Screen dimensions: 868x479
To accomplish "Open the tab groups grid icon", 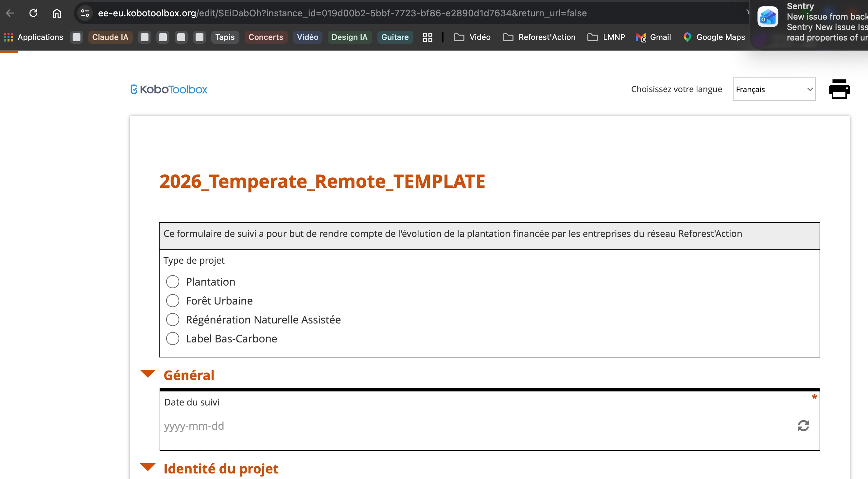I will coord(427,37).
